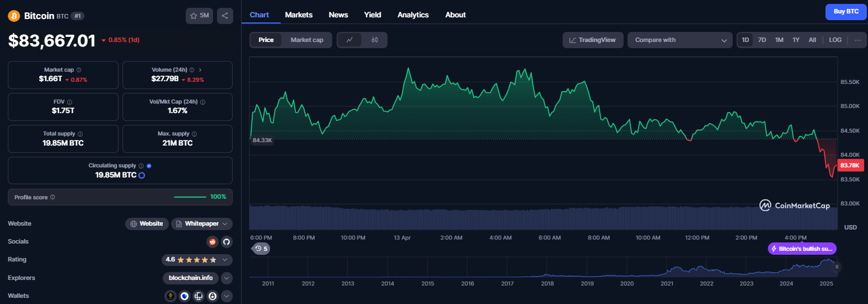Select line chart style

pos(350,40)
